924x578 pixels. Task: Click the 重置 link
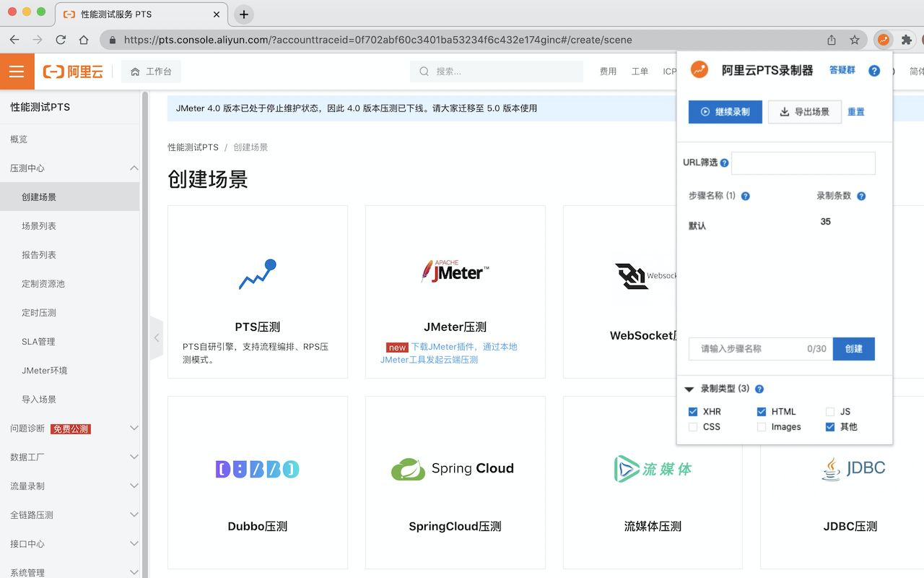(x=856, y=112)
